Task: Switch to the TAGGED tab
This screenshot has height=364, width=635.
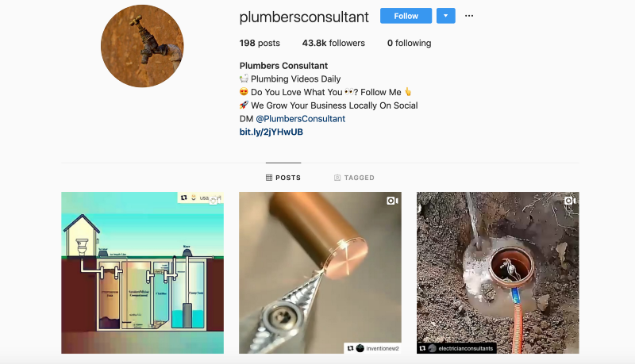Action: click(354, 178)
